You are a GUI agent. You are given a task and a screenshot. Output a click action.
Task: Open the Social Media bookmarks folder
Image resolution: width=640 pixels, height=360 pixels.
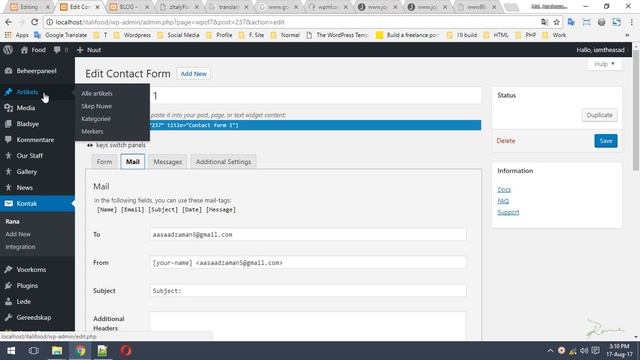tap(179, 35)
